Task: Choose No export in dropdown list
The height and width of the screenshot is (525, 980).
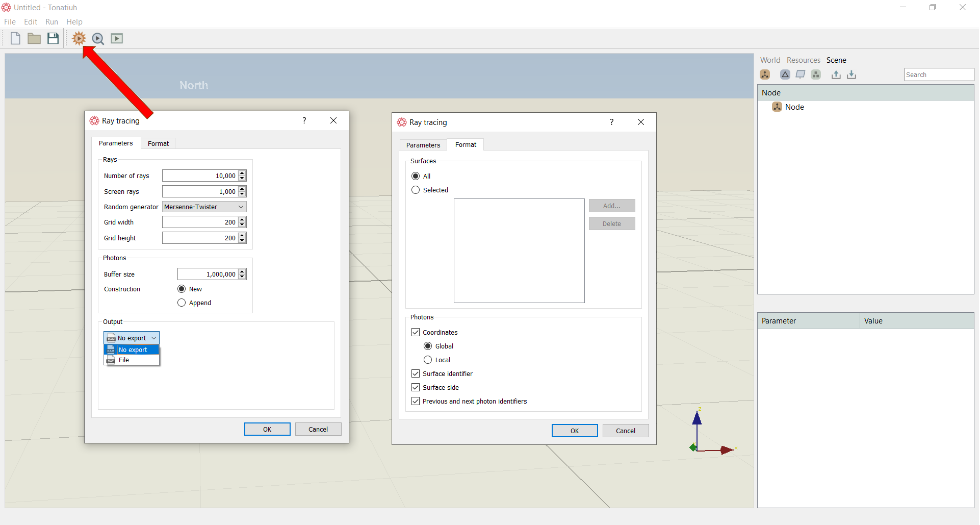Action: coord(132,349)
